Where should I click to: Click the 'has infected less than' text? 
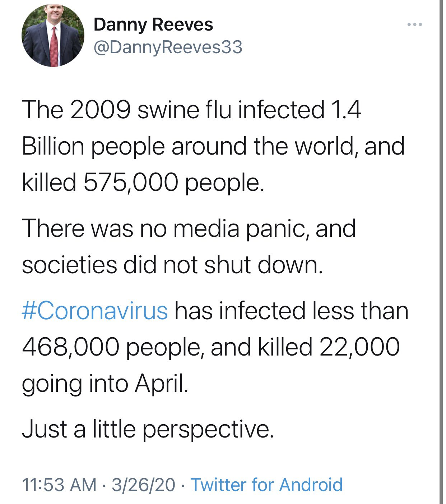pos(291,311)
